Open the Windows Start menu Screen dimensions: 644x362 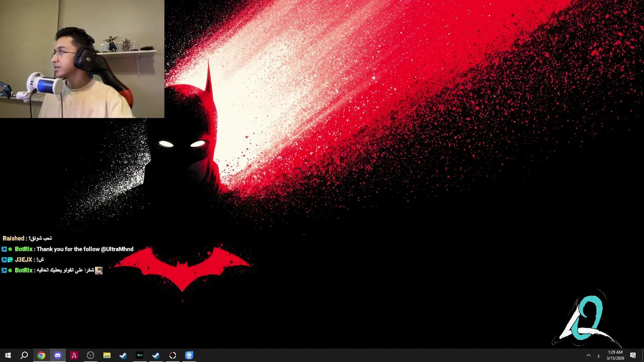(8, 355)
